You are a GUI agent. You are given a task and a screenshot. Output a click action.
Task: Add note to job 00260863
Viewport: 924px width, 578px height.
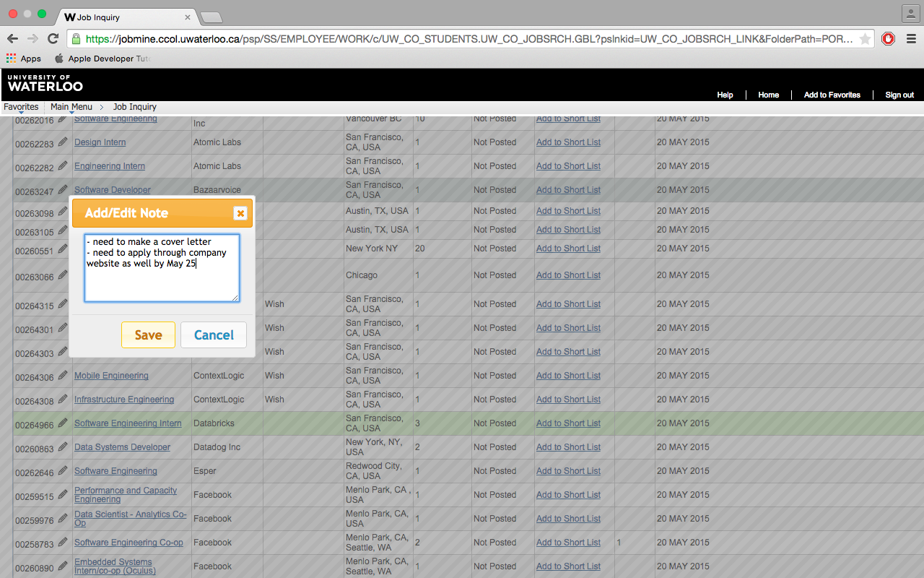[64, 447]
